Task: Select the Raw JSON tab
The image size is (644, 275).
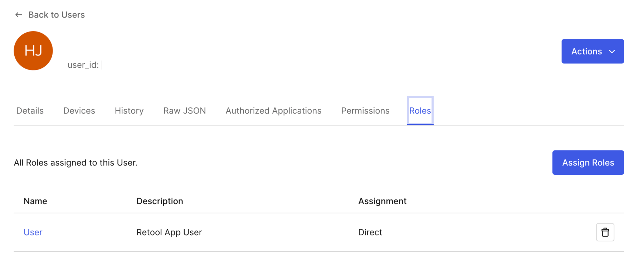Action: [185, 111]
